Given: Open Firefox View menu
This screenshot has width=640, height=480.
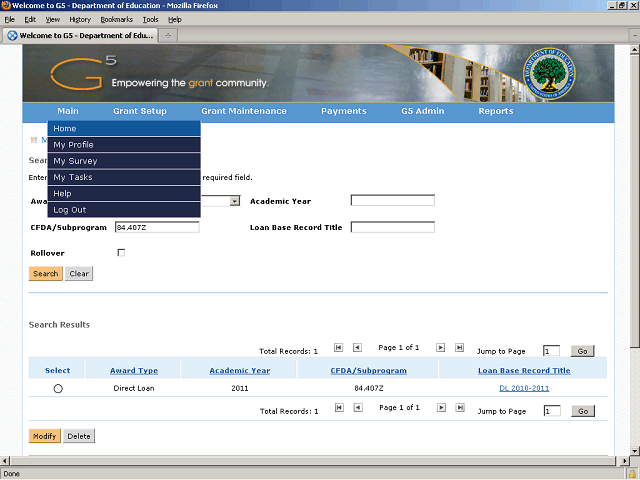Looking at the screenshot, I should [x=53, y=20].
